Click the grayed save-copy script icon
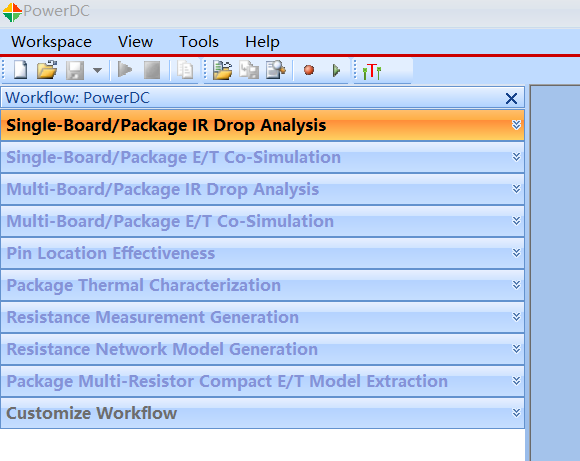The image size is (580, 461). (249, 70)
